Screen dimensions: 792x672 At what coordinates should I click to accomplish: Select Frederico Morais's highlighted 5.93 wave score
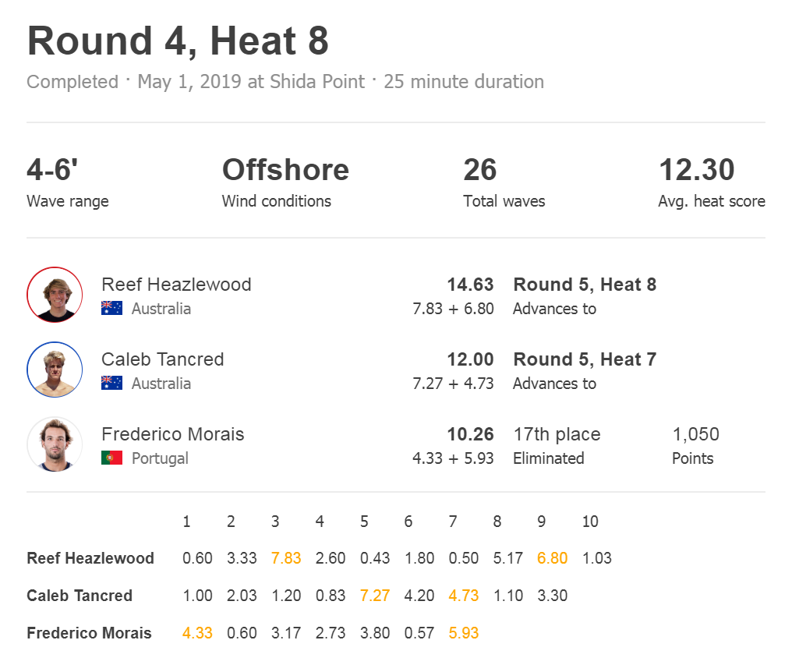coord(463,633)
